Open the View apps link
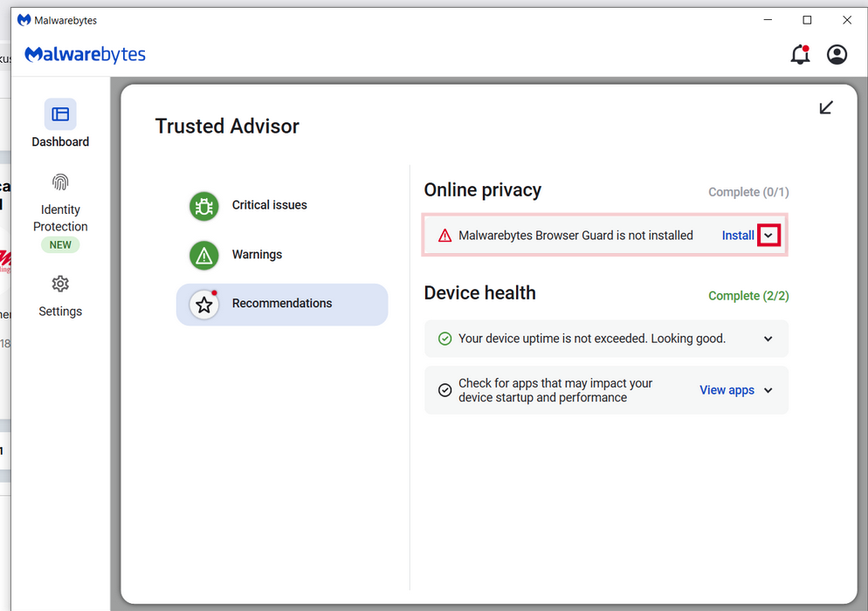Screen dimensions: 868x611 point(727,390)
